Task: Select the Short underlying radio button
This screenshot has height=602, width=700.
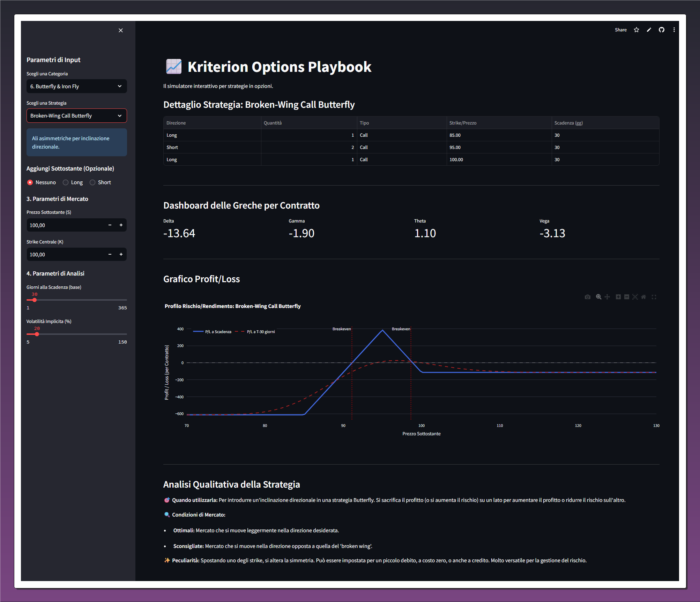Action: pyautogui.click(x=92, y=182)
